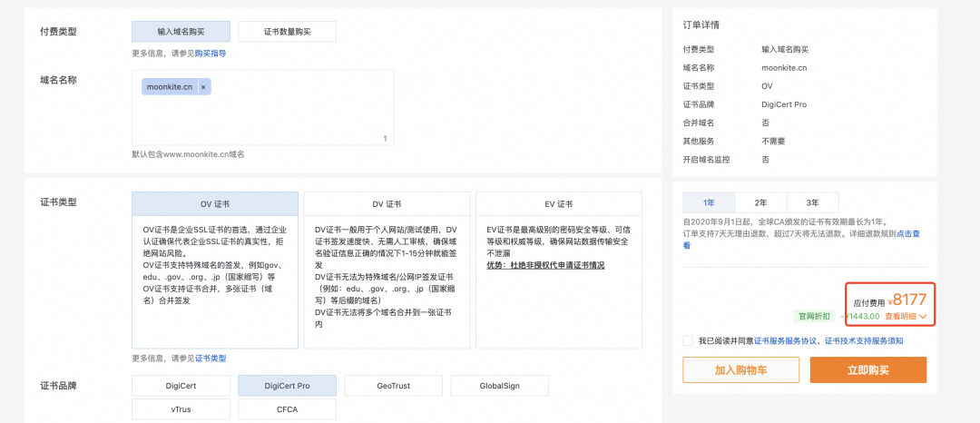Click the ¥8177 payable amount
This screenshot has width=980, height=423.
click(x=908, y=300)
